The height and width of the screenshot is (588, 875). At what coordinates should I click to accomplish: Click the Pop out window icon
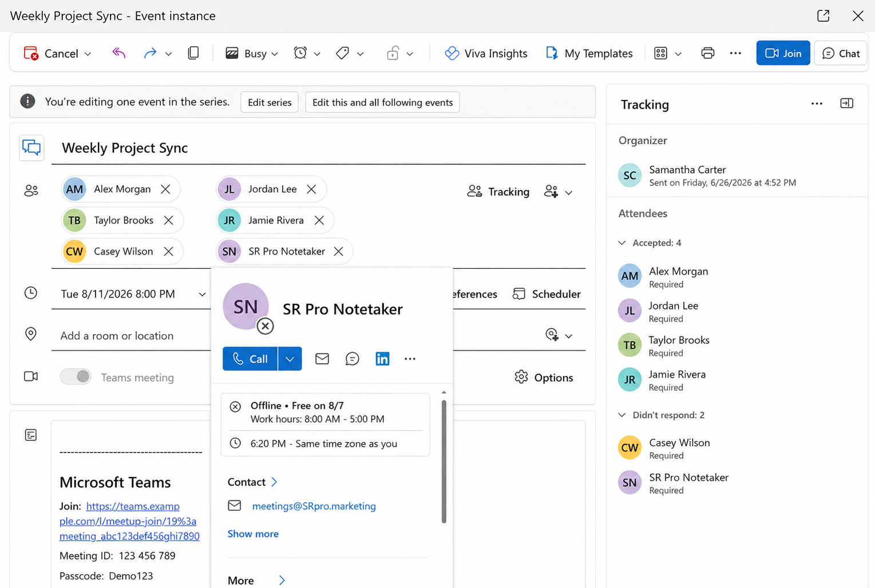[823, 15]
